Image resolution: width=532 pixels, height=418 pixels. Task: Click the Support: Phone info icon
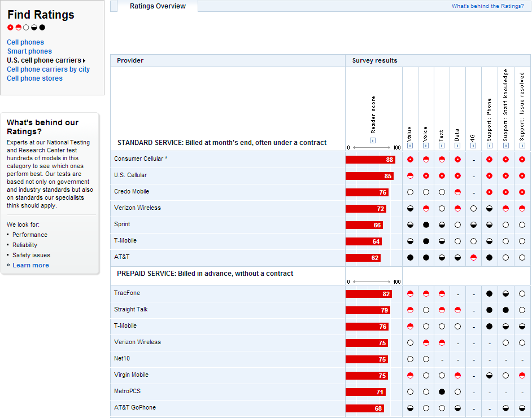point(489,146)
